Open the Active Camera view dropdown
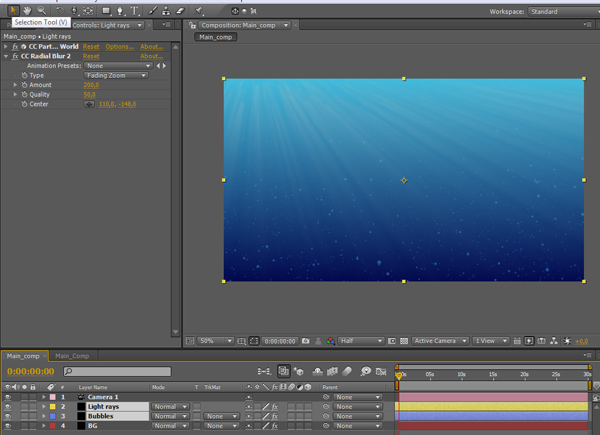 tap(440, 341)
